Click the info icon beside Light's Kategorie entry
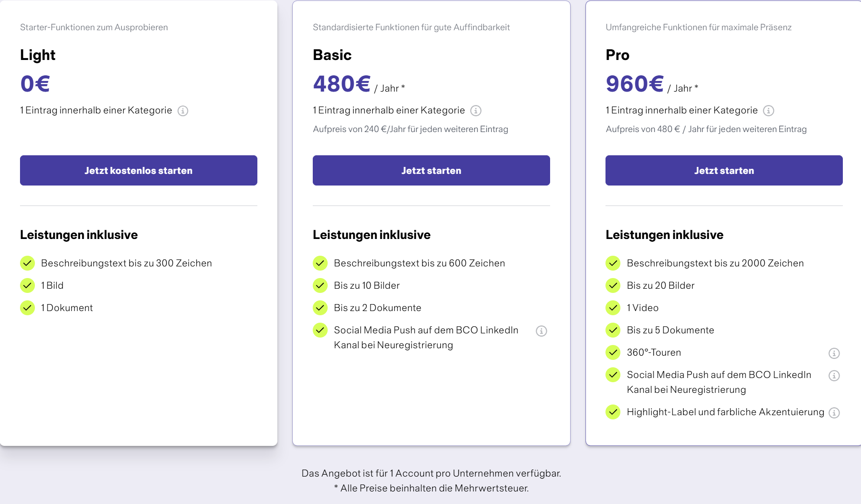The width and height of the screenshot is (861, 504). tap(183, 111)
